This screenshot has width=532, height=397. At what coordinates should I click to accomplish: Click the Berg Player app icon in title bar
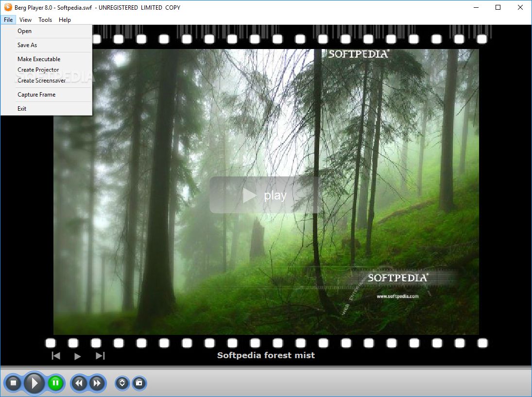(x=8, y=7)
